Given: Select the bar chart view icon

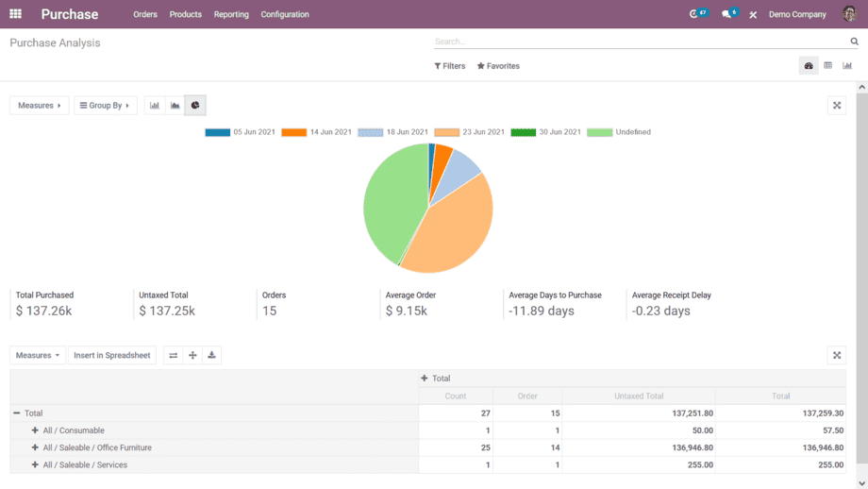Looking at the screenshot, I should [x=155, y=106].
